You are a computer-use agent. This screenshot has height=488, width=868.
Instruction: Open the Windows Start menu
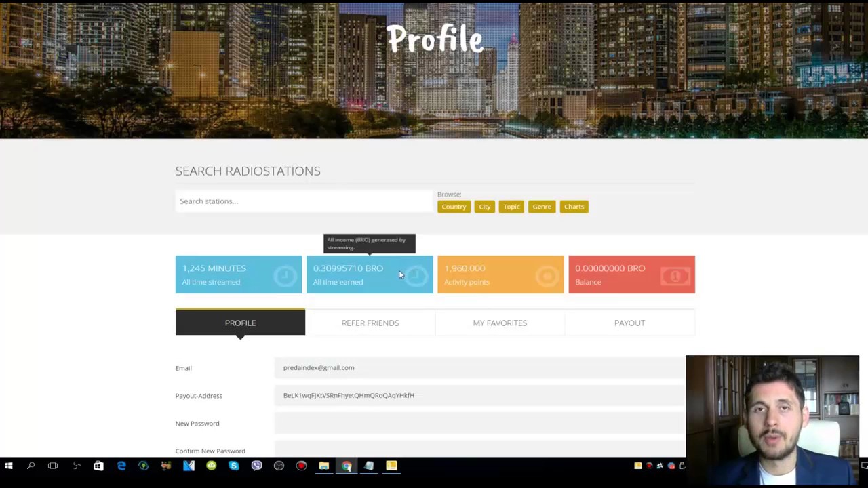9,466
